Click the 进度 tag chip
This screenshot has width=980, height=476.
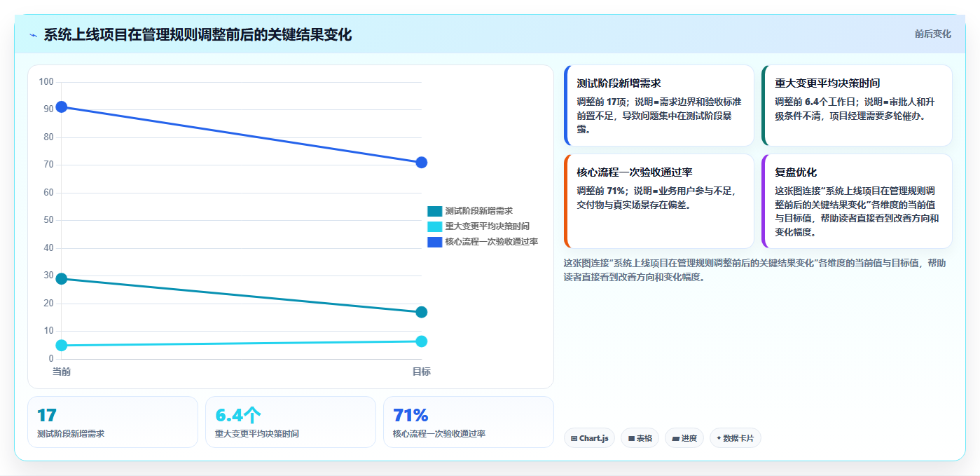pyautogui.click(x=684, y=438)
